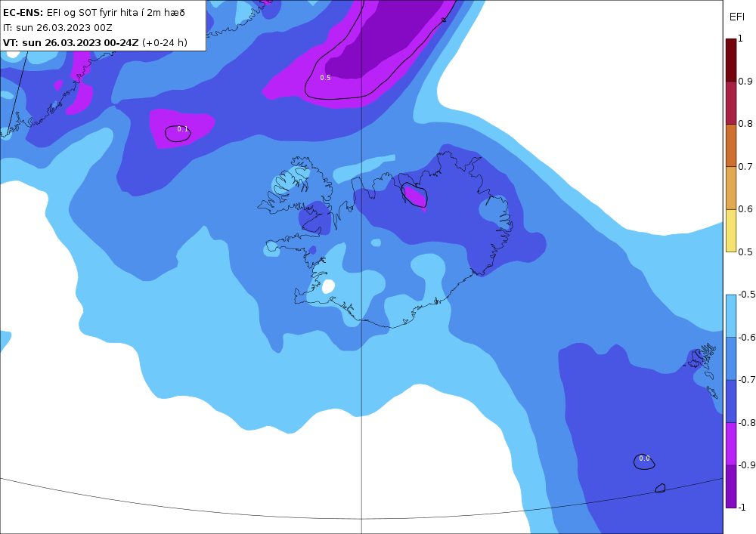Click the 0.5 contour label north of Iceland
The image size is (756, 534).
point(325,78)
